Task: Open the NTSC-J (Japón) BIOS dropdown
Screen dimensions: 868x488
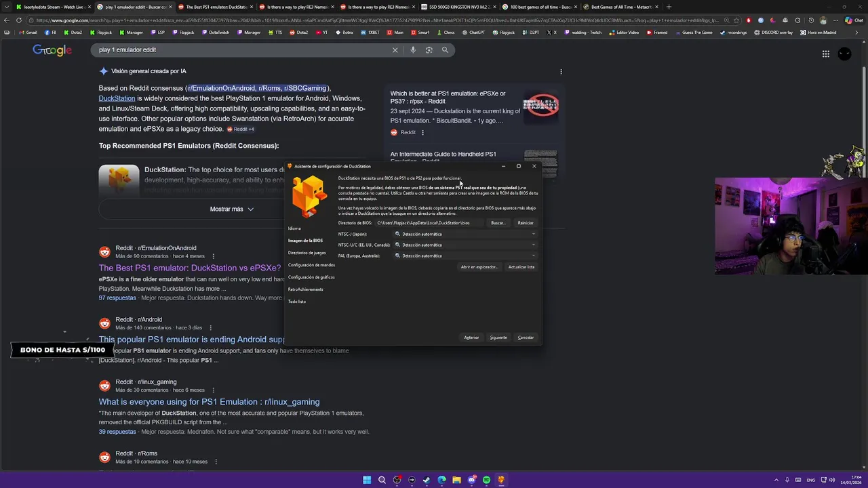Action: [465, 234]
